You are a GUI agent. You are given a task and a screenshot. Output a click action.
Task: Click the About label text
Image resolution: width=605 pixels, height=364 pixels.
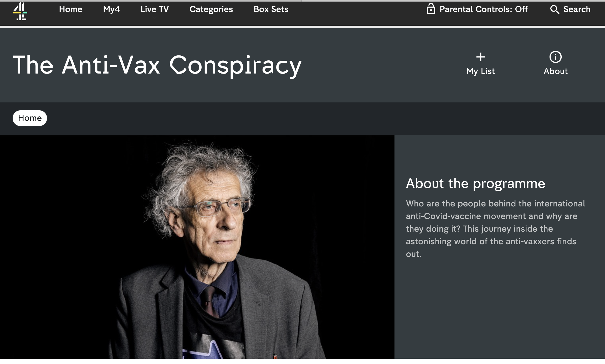point(556,71)
